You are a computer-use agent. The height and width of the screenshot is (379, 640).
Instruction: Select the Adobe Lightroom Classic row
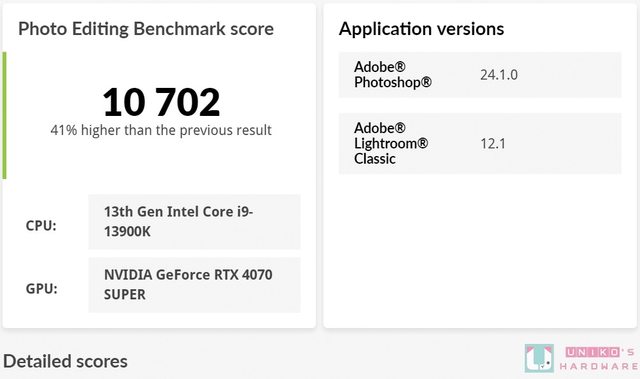click(x=480, y=144)
